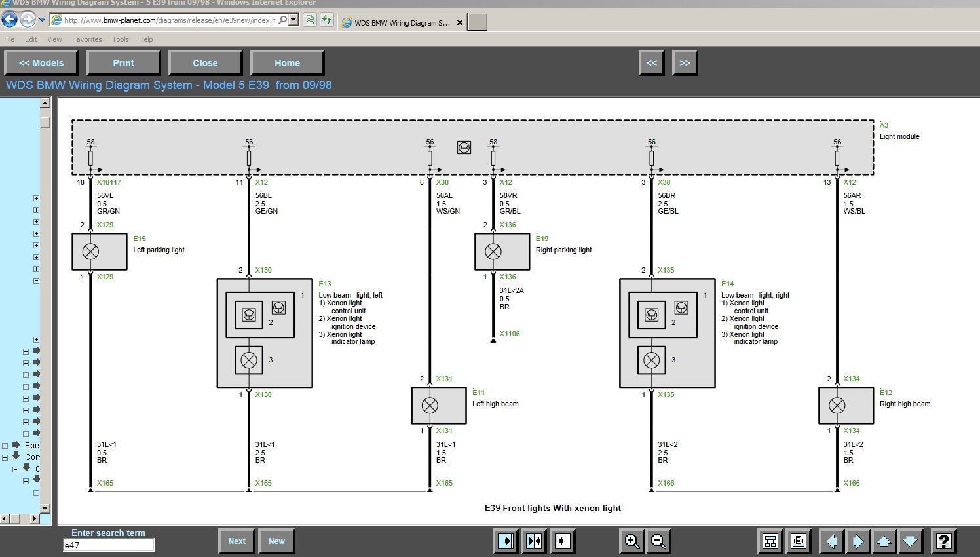Click the zoom out magnifier icon
The image size is (980, 557).
[x=658, y=541]
